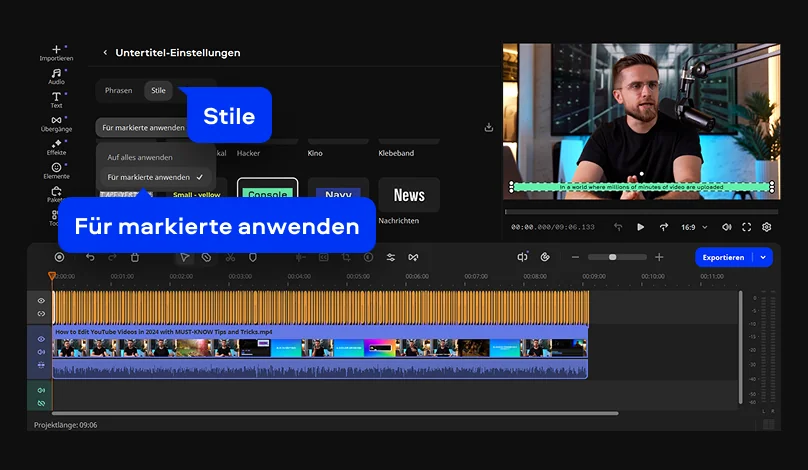Screen dimensions: 808x470
Task: Open the Importieren panel in the sidebar
Action: pos(56,52)
